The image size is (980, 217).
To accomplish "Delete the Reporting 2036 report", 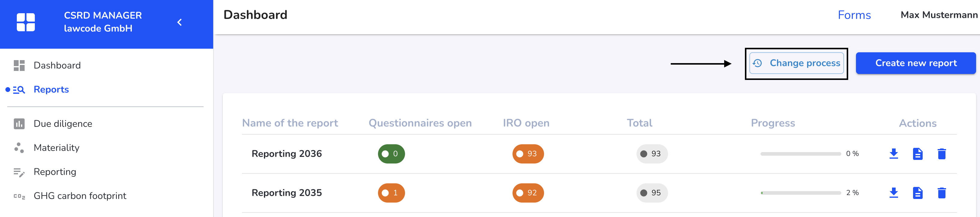I will coord(942,154).
